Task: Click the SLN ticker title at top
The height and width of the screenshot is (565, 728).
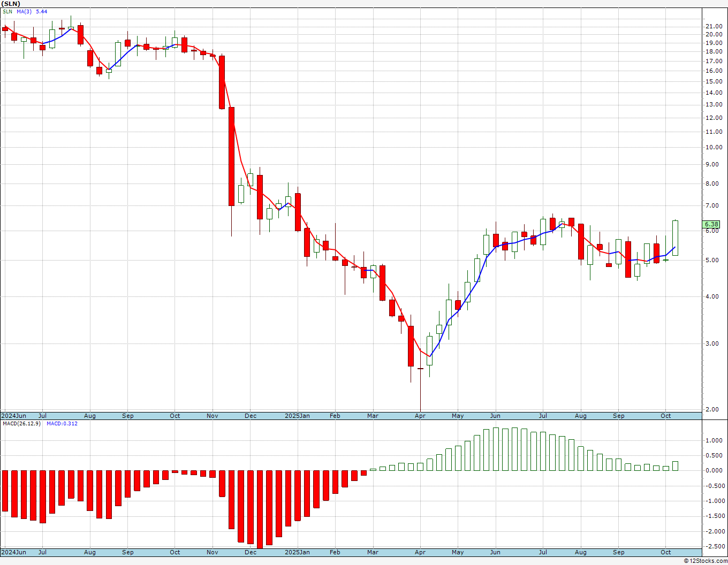Action: 10,4
